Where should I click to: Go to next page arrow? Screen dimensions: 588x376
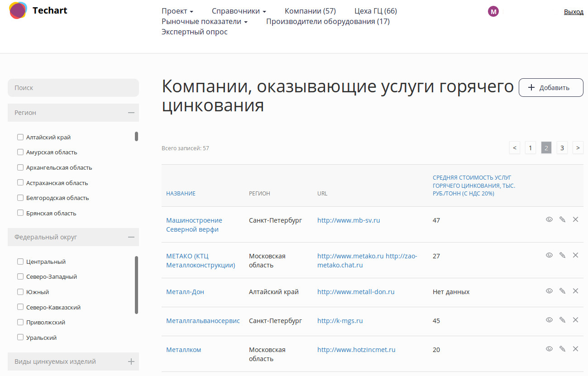tap(578, 148)
